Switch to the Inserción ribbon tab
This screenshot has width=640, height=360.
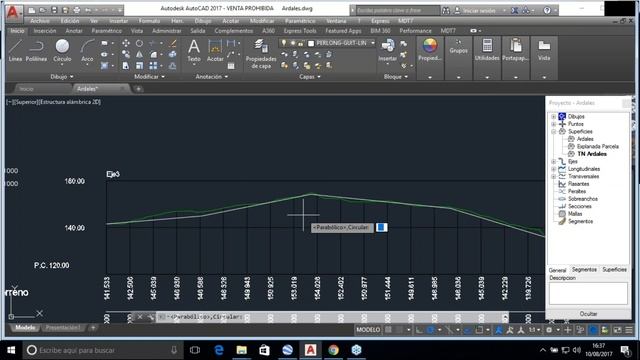pyautogui.click(x=45, y=31)
